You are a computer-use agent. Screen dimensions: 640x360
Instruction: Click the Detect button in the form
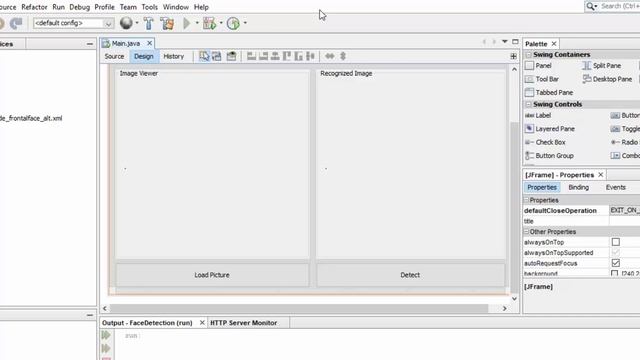point(410,275)
